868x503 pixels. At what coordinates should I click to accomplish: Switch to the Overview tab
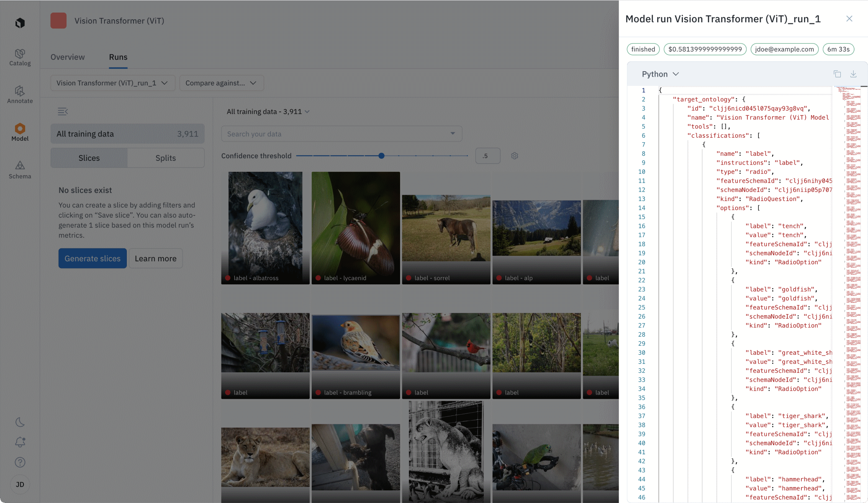[x=67, y=57]
